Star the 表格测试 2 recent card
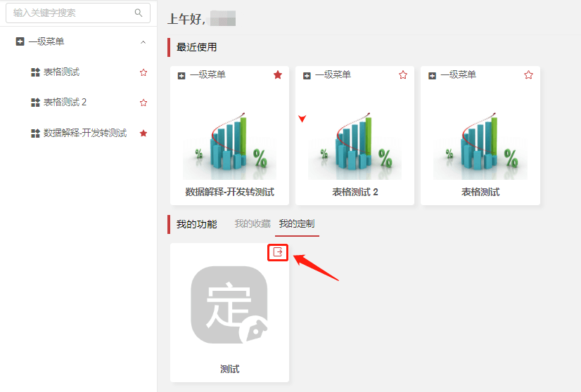Screen dimensions: 581x392 tap(403, 75)
